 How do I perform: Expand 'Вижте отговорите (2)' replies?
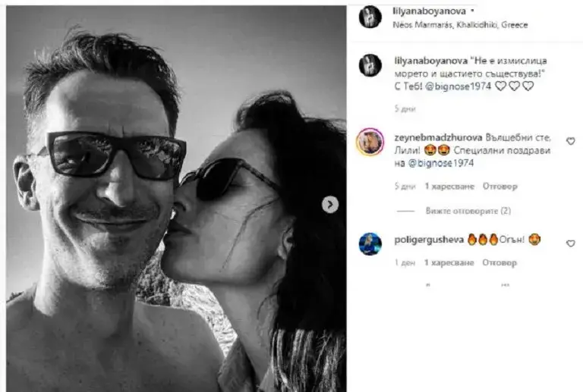click(x=468, y=211)
